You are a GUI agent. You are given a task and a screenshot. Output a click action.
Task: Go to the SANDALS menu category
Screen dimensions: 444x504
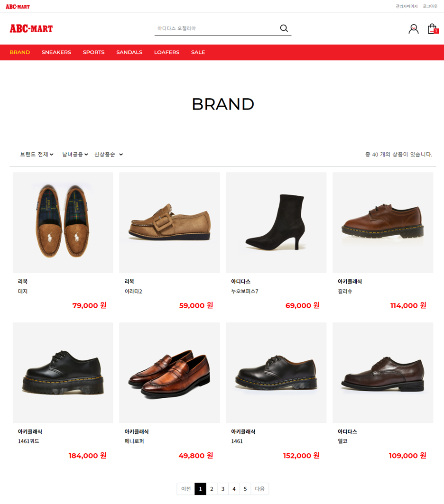[129, 52]
